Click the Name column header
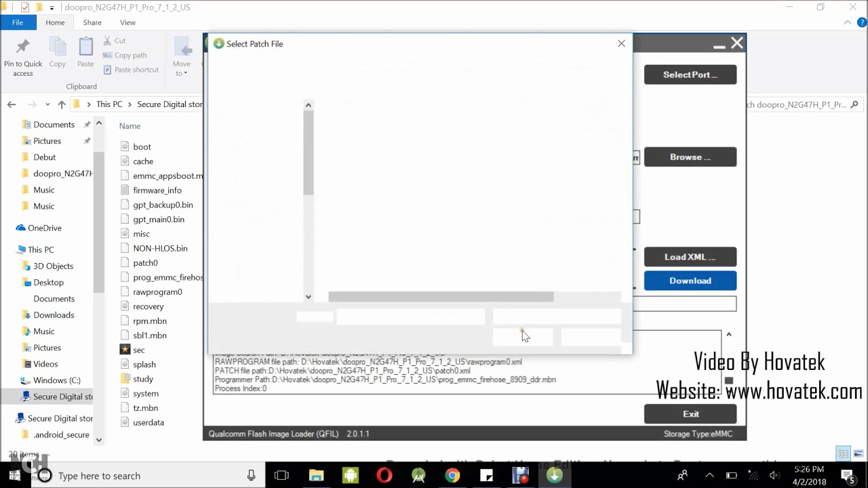Image resolution: width=868 pixels, height=488 pixels. pyautogui.click(x=130, y=126)
